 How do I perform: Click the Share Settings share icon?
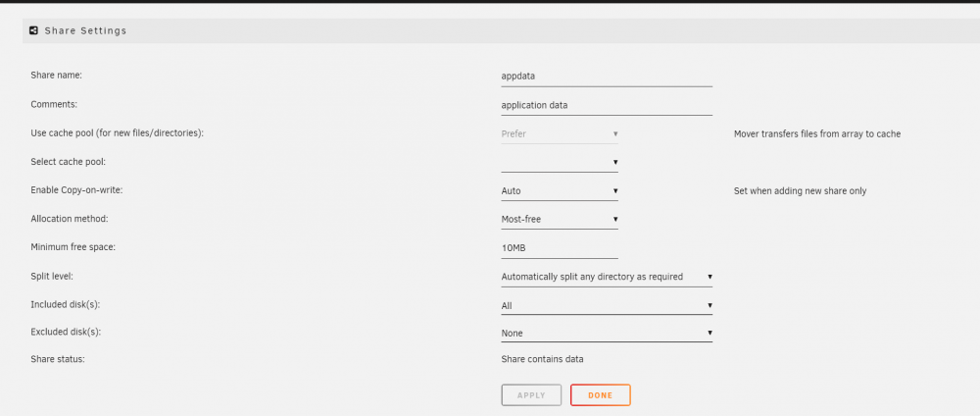click(33, 30)
